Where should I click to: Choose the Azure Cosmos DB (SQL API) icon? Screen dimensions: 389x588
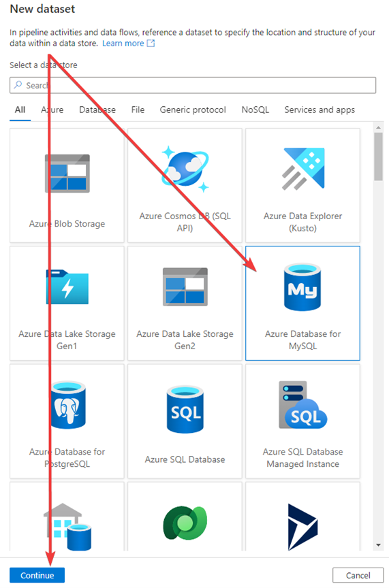click(x=185, y=169)
